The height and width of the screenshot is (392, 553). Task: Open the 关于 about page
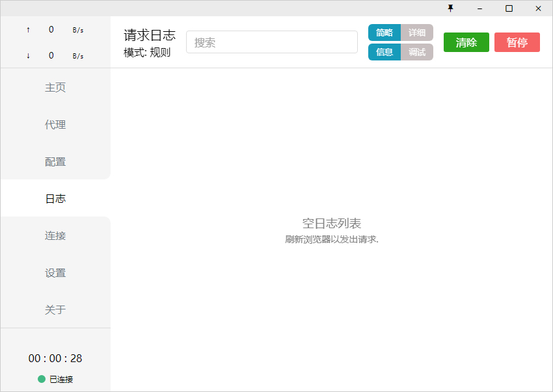pos(55,309)
